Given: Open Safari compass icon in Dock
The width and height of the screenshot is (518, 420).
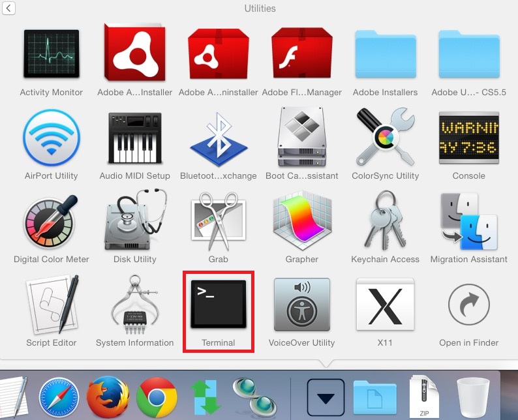Looking at the screenshot, I should 59,397.
